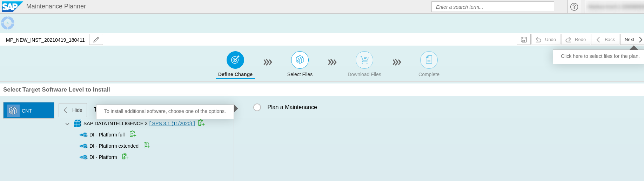The height and width of the screenshot is (181, 644).
Task: Choose the Plan a Maintenance radio button
Action: [x=257, y=107]
